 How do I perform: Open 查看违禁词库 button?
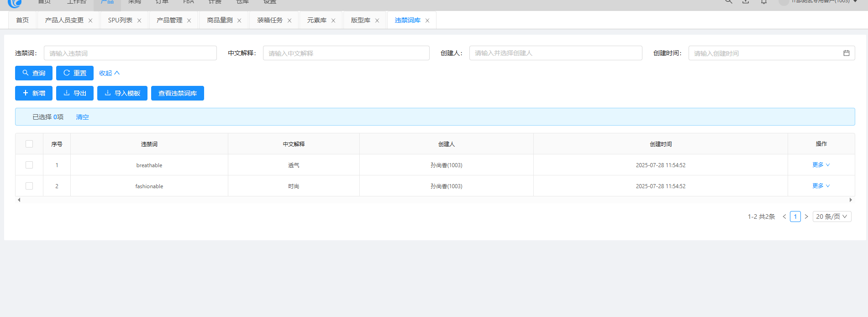(x=178, y=93)
